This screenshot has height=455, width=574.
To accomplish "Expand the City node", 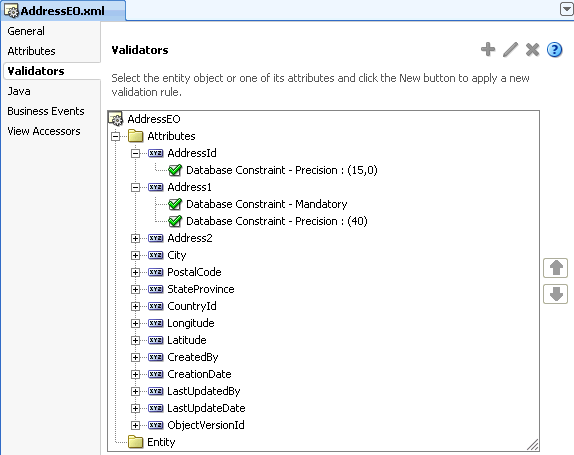I will (135, 255).
